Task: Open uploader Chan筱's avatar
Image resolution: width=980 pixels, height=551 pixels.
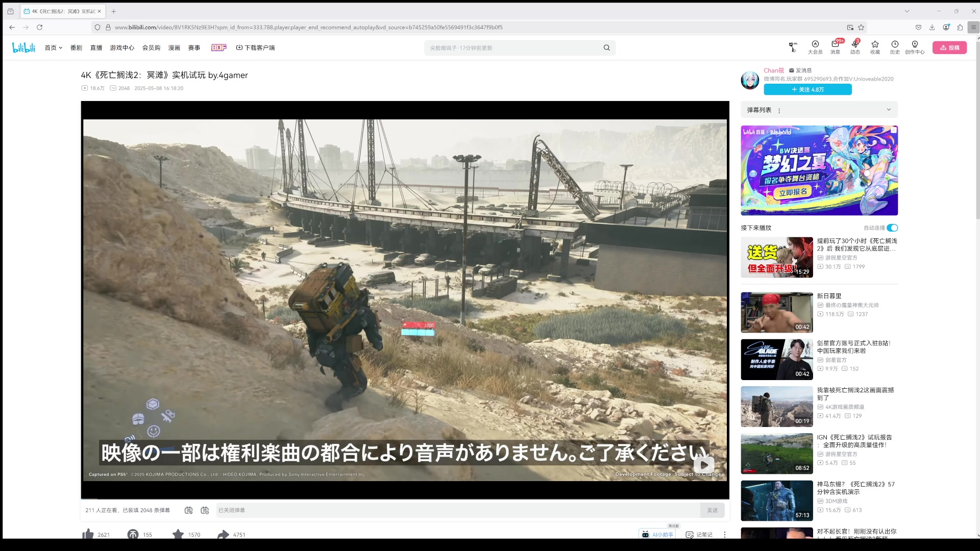Action: tap(750, 80)
